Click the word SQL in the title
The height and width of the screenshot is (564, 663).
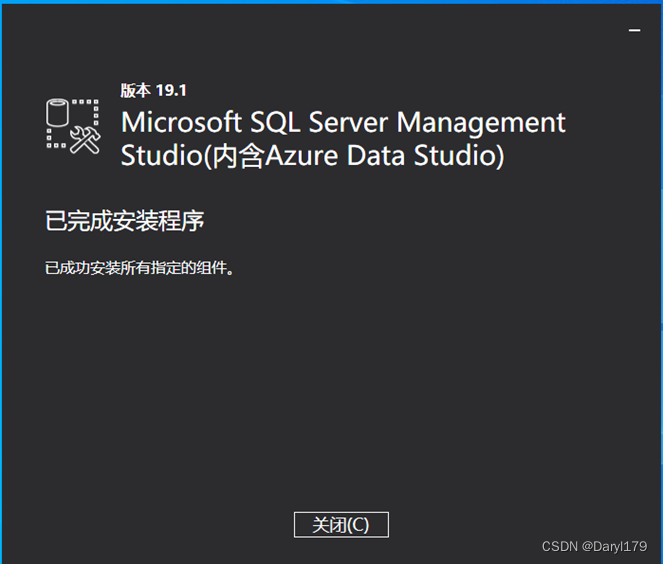[x=275, y=123]
